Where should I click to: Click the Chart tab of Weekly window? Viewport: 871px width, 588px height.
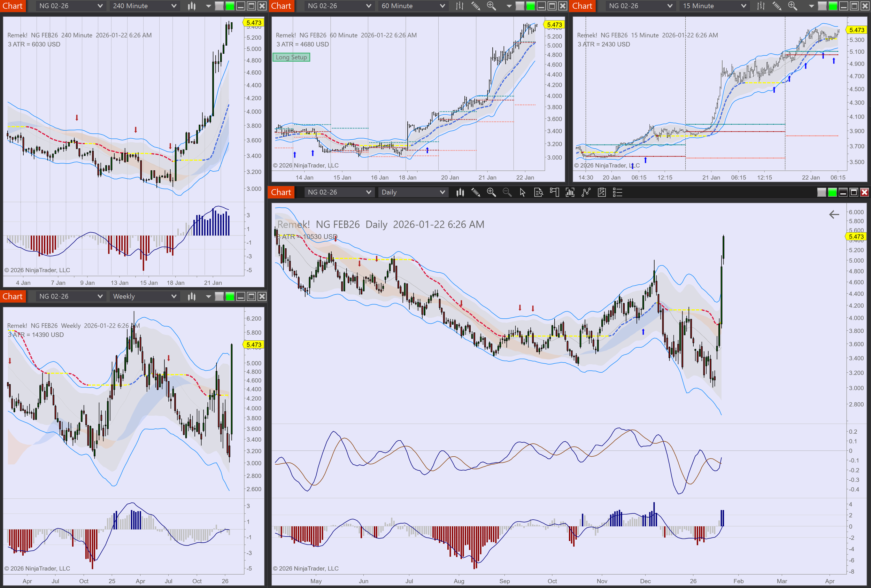13,296
